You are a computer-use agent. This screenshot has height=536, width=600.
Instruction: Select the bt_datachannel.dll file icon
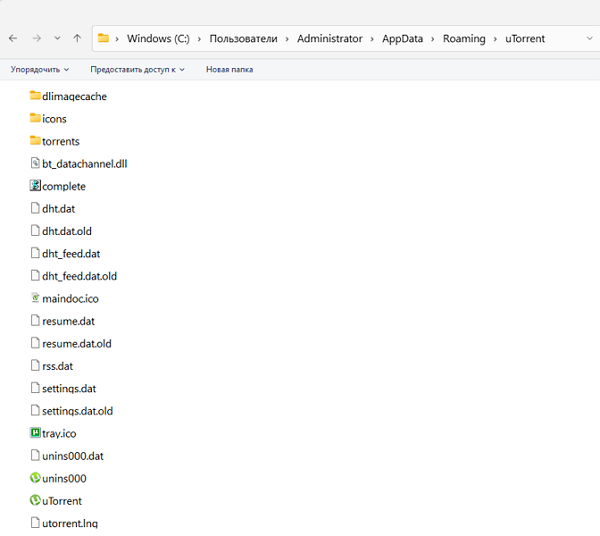click(35, 164)
